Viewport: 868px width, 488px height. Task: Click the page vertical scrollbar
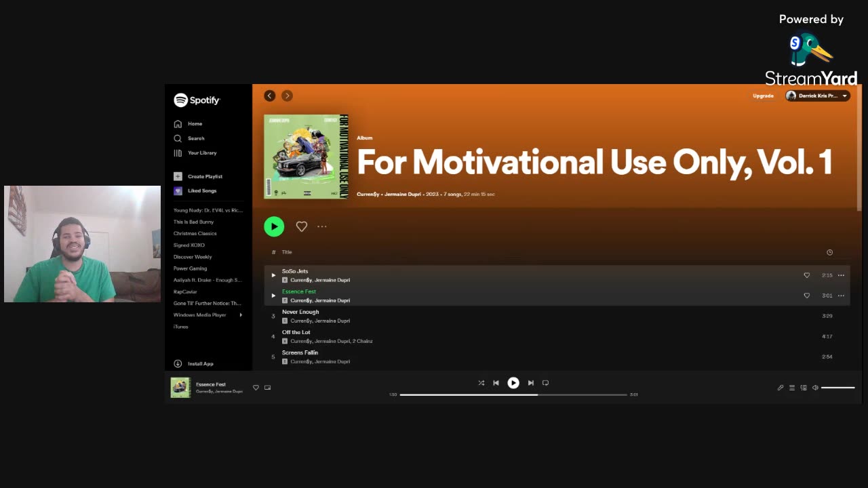click(860, 149)
